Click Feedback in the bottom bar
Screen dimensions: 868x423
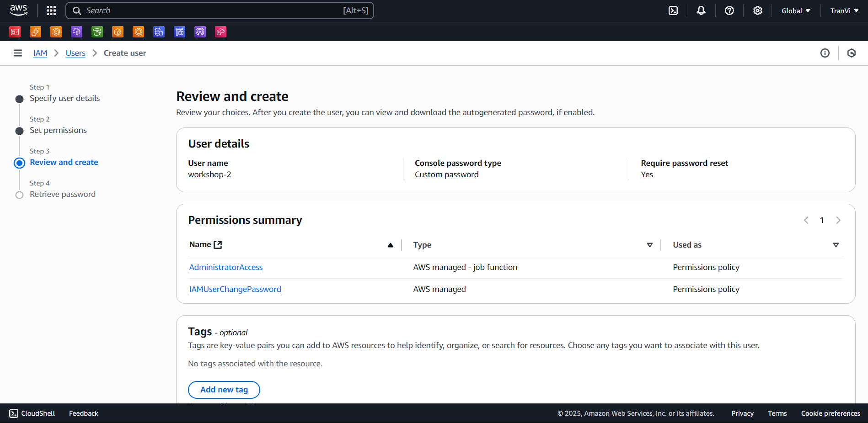coord(83,413)
